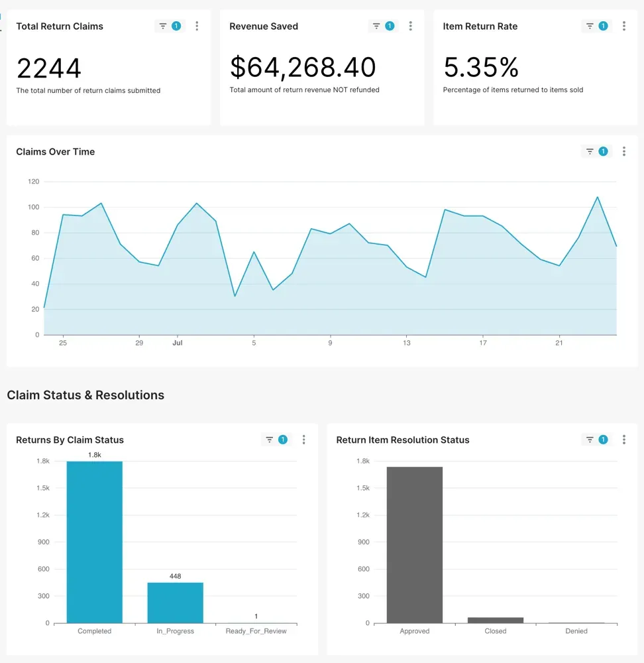Open the options menu on Total Return Claims card
This screenshot has width=644, height=663.
pyautogui.click(x=197, y=26)
